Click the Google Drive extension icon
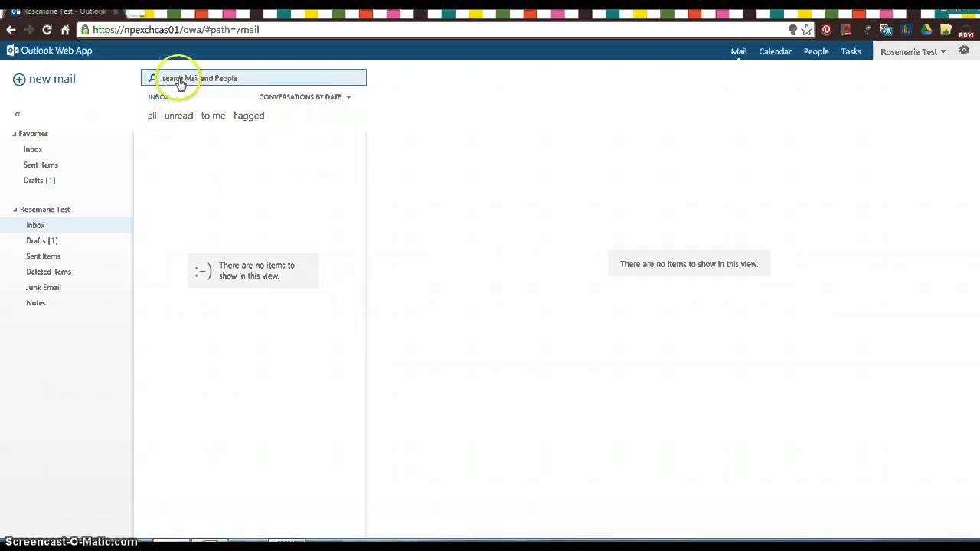The width and height of the screenshot is (980, 551). tap(926, 30)
